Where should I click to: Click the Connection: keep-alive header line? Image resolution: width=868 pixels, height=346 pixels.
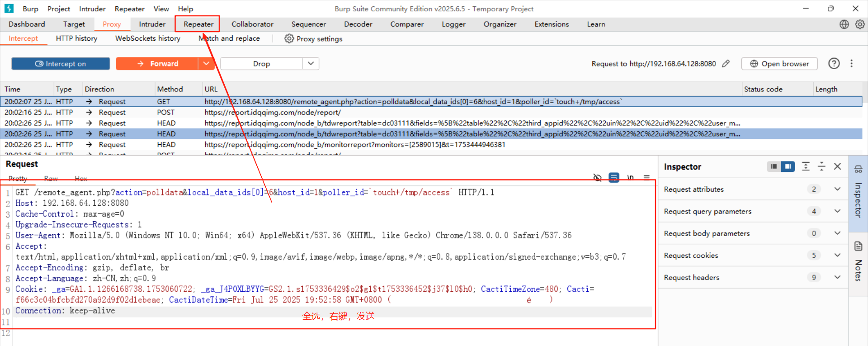click(65, 311)
